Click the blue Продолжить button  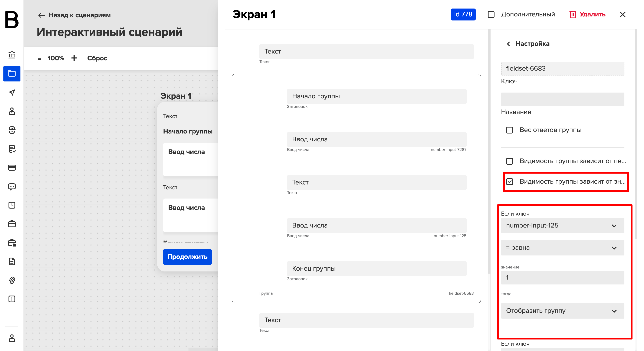tap(187, 257)
